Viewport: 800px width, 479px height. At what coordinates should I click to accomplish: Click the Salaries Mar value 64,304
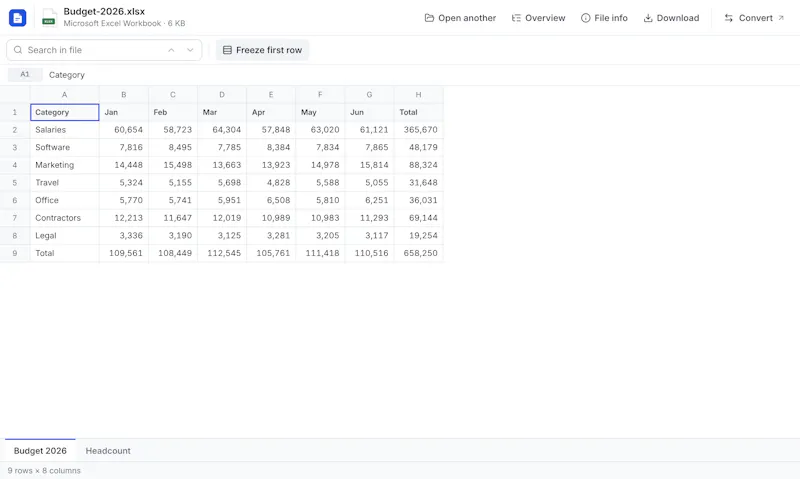[222, 130]
